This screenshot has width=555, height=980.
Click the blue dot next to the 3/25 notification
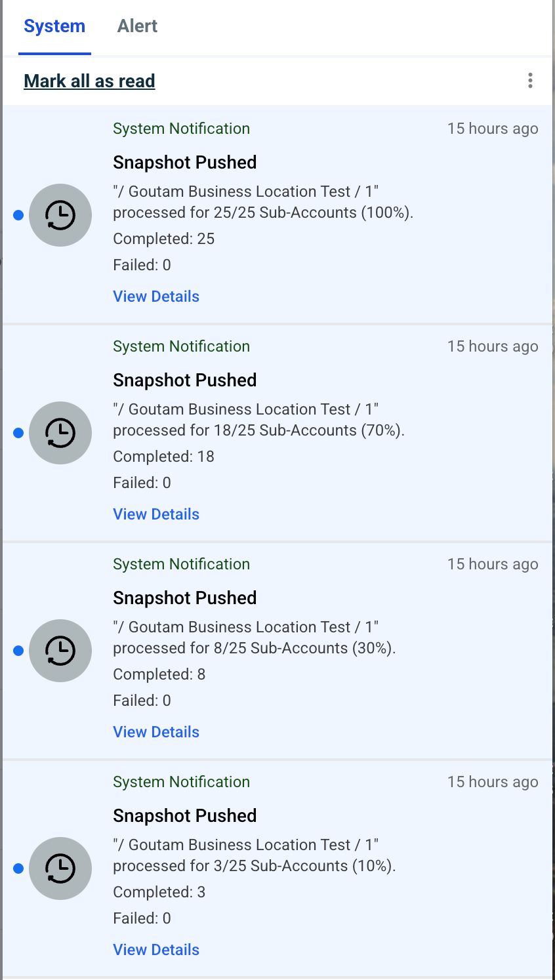click(18, 868)
